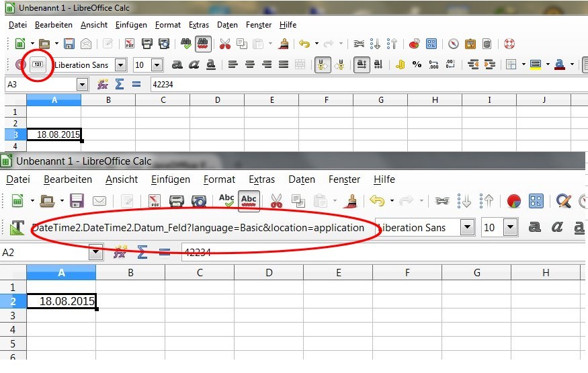Screen dimensions: 588x373
Task: Click Sum sigma icon in upper window formula bar
Action: 119,84
